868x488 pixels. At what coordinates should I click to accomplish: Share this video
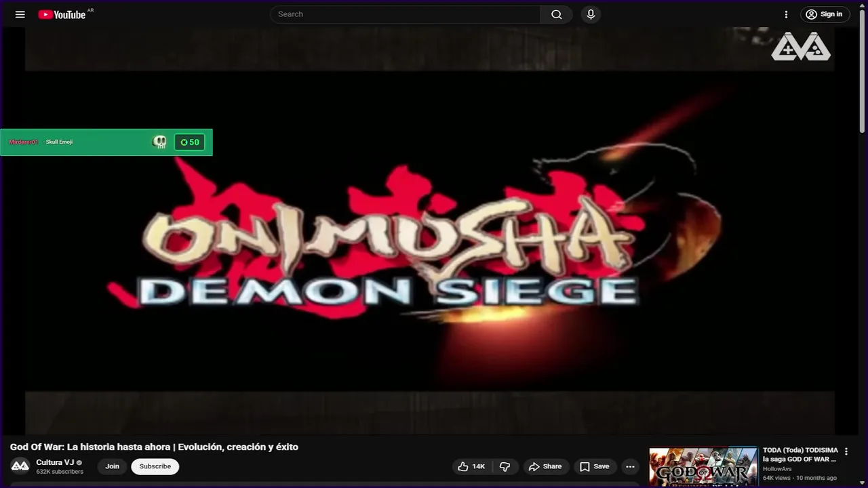[546, 466]
